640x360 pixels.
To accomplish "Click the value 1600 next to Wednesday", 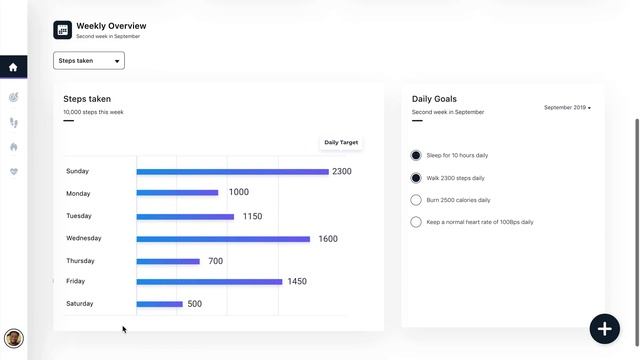I will click(x=328, y=239).
